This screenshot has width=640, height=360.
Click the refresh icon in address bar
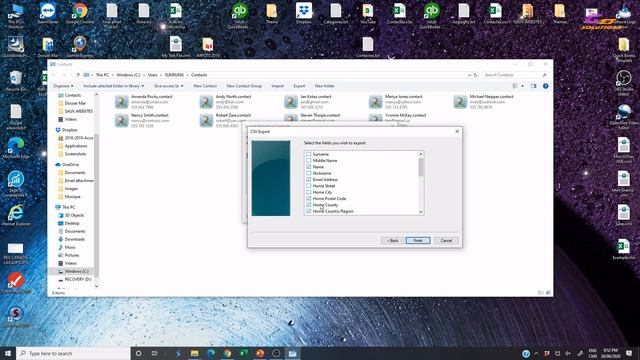tap(475, 75)
